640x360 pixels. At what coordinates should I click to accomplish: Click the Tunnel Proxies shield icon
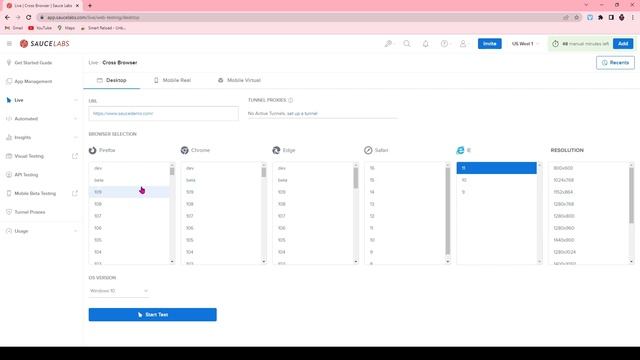pyautogui.click(x=9, y=212)
